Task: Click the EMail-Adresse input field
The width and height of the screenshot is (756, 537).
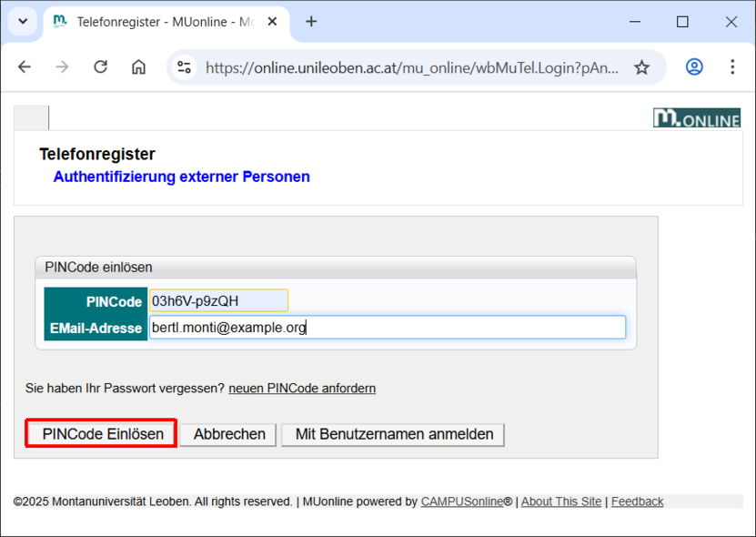Action: pyautogui.click(x=387, y=327)
